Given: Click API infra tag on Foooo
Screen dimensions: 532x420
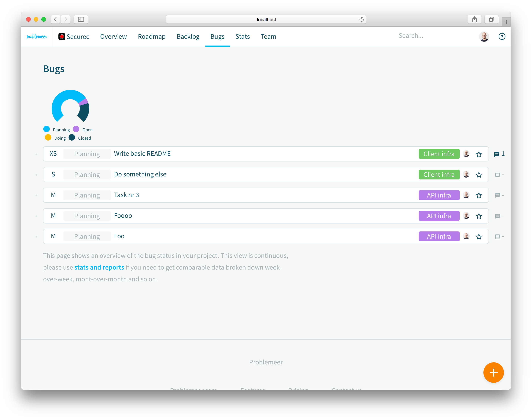Looking at the screenshot, I should pos(439,216).
